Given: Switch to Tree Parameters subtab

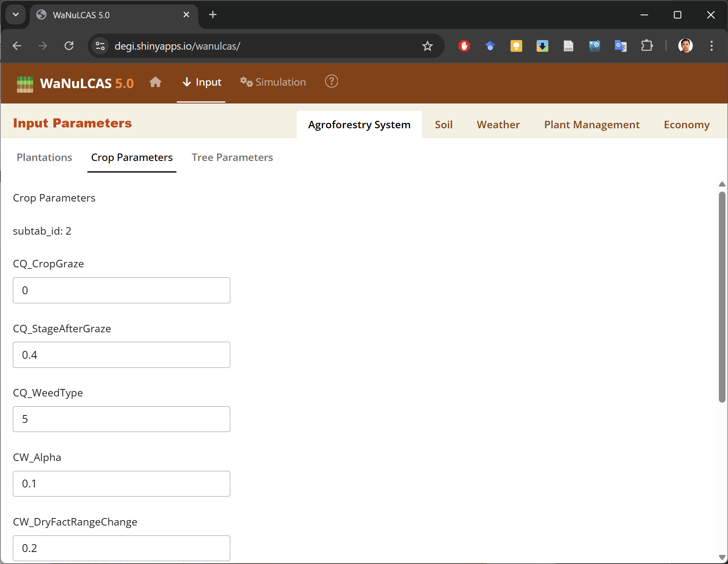Looking at the screenshot, I should coord(232,157).
